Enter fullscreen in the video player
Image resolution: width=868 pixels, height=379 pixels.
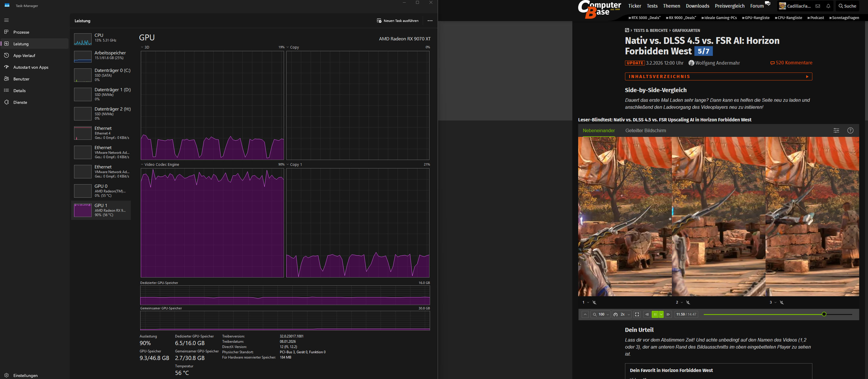[637, 314]
